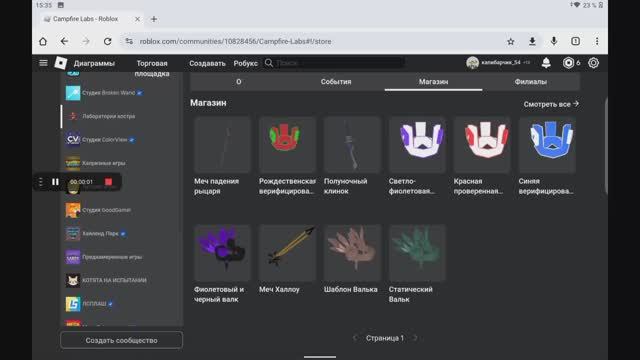Screen dimensions: 640x360
Task: Open the hamburger navigation menu
Action: (x=43, y=63)
